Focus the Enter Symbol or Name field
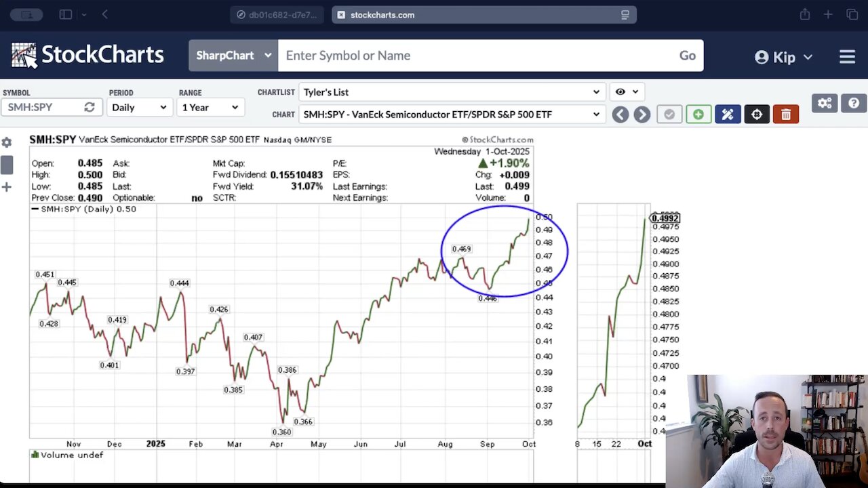The height and width of the screenshot is (488, 868). coord(475,56)
